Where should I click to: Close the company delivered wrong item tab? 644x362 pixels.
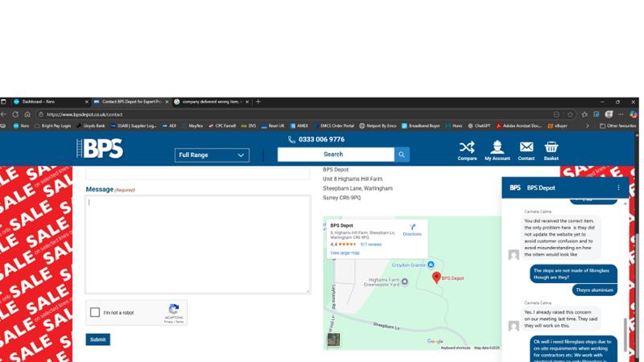[x=247, y=102]
